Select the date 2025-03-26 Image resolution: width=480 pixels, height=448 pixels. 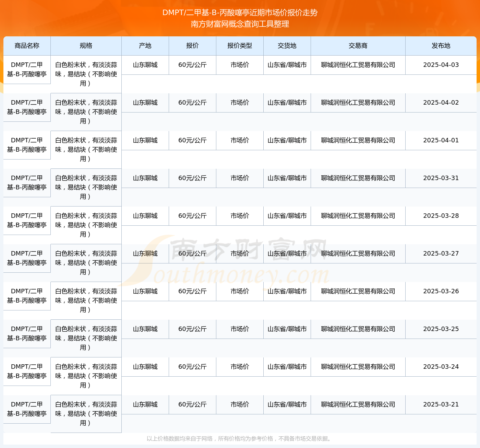point(441,291)
